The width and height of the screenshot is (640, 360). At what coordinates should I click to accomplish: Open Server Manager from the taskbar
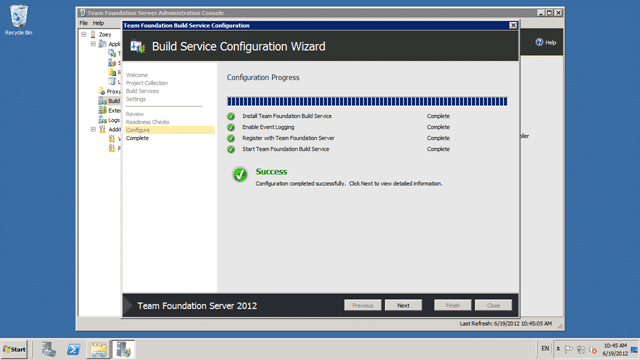(x=49, y=349)
